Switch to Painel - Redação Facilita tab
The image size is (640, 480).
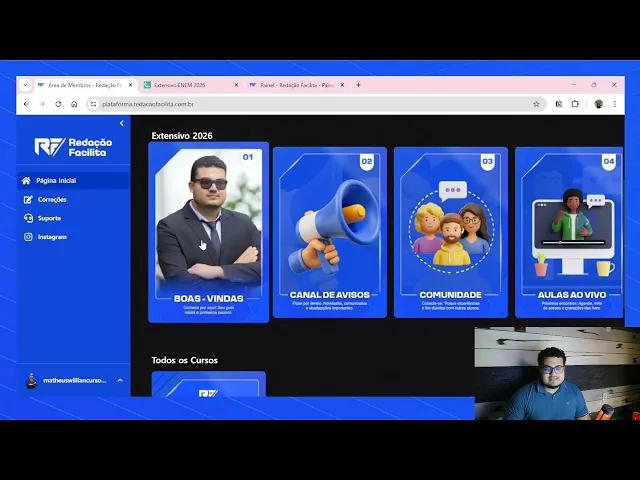point(297,85)
